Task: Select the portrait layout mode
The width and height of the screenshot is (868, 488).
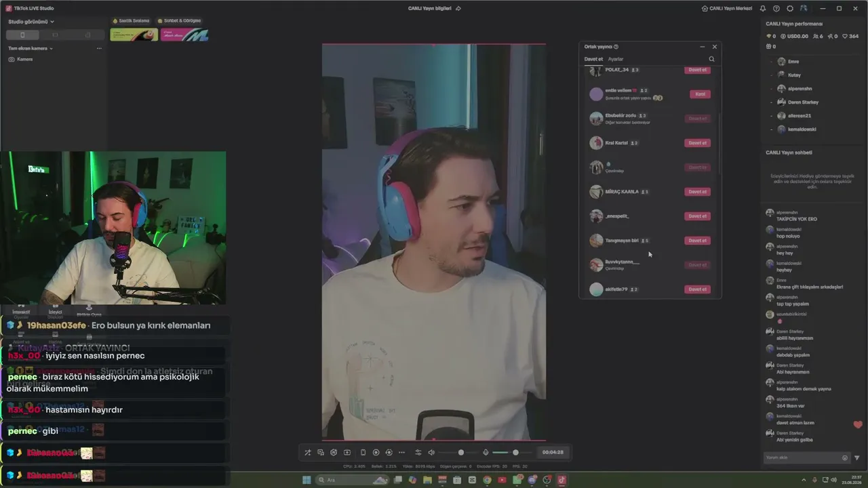Action: point(22,35)
